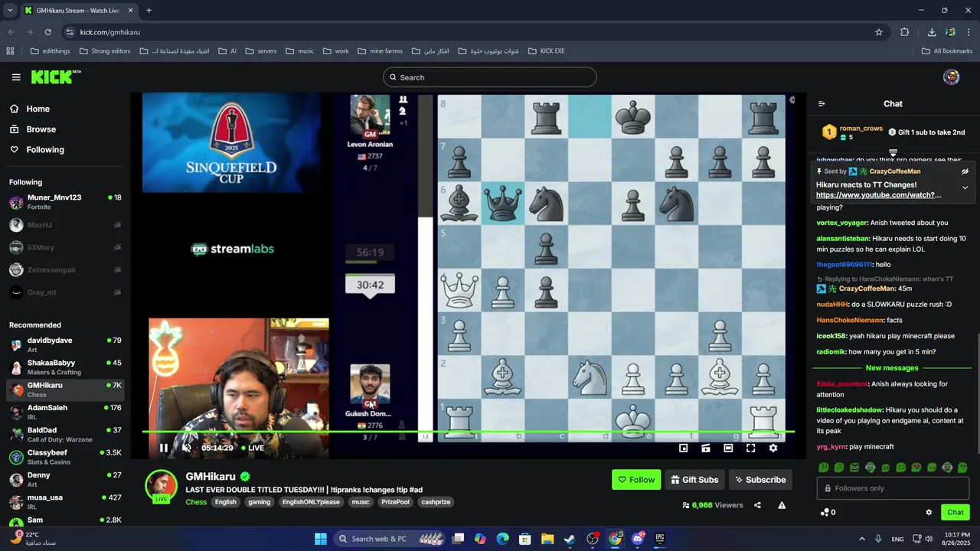Open davidbydave recommended channel
Screen dimensions: 980x551
(64, 344)
